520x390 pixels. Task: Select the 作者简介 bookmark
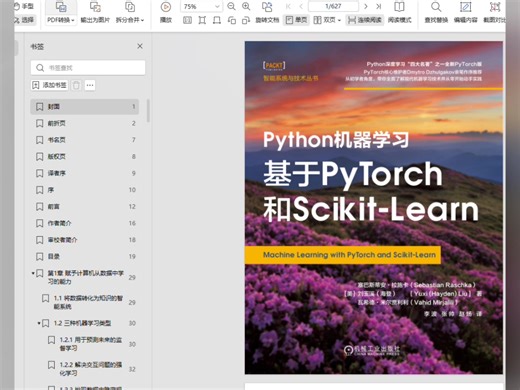[x=85, y=223]
